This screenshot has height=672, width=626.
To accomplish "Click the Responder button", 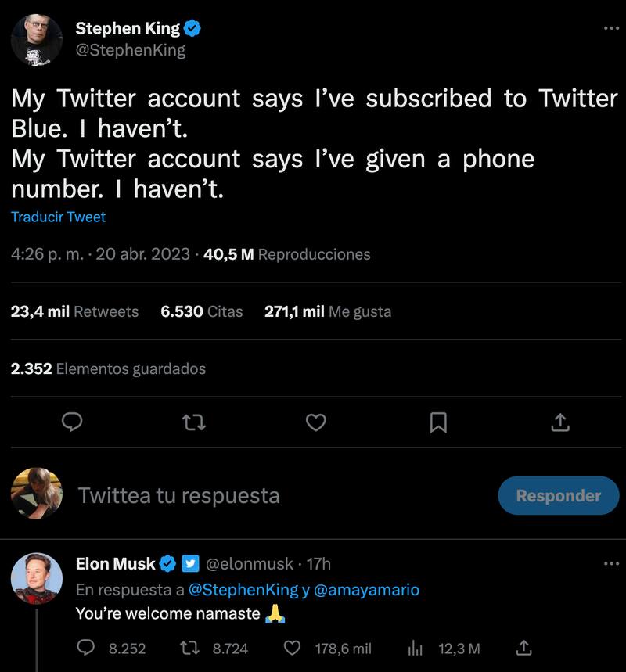I will point(558,495).
